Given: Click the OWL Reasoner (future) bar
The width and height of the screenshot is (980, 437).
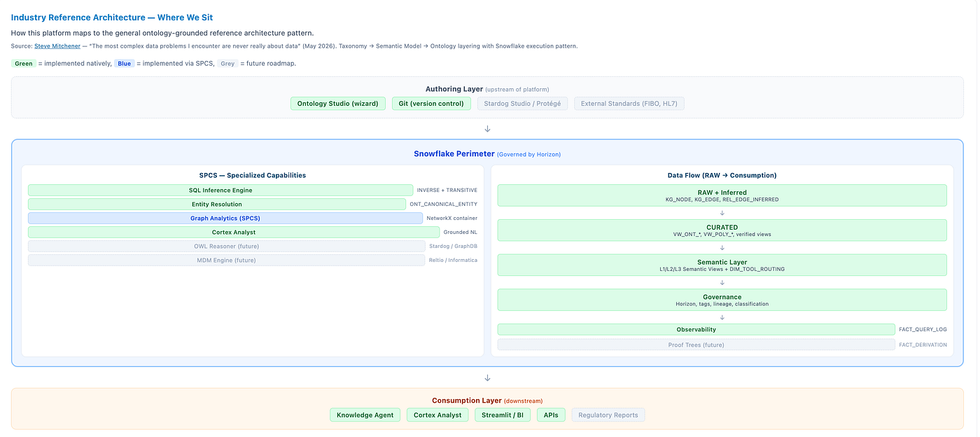Looking at the screenshot, I should [227, 246].
